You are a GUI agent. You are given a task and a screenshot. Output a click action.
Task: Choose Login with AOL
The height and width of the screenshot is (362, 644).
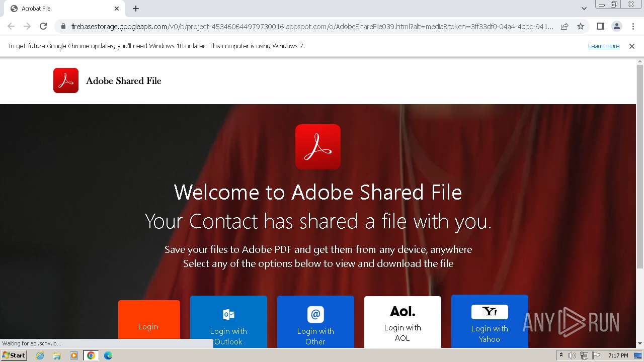(403, 322)
